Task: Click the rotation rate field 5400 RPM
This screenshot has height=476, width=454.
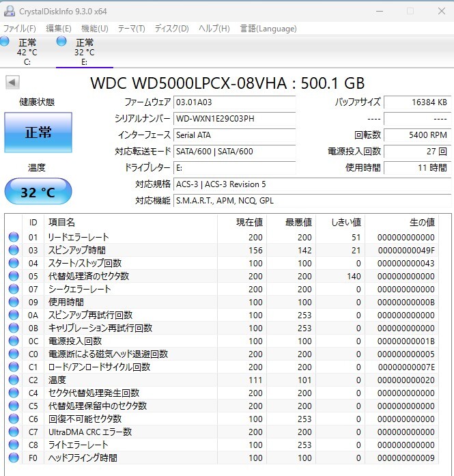Action: (418, 135)
